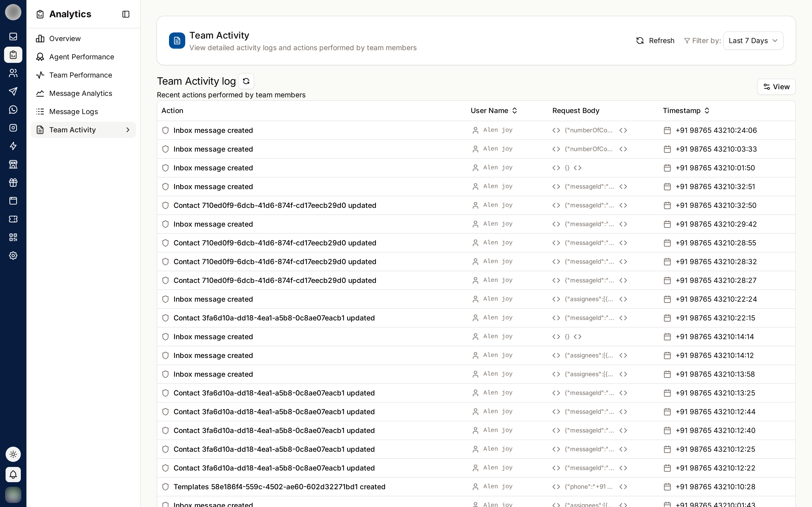Click the paper-plane campaigns icon
The image size is (812, 507).
[x=13, y=91]
